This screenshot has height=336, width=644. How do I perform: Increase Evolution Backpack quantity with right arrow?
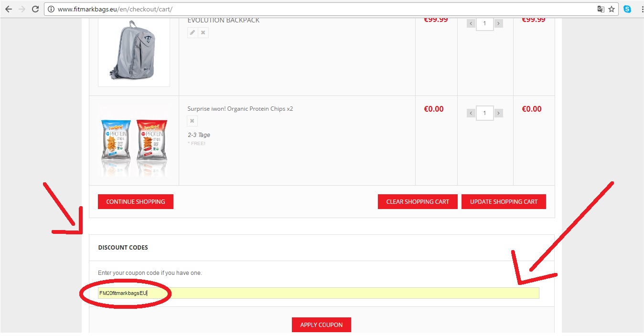coord(498,23)
